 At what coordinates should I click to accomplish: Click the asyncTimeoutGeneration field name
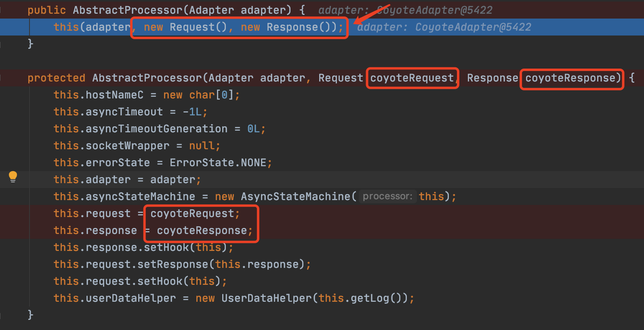(156, 129)
